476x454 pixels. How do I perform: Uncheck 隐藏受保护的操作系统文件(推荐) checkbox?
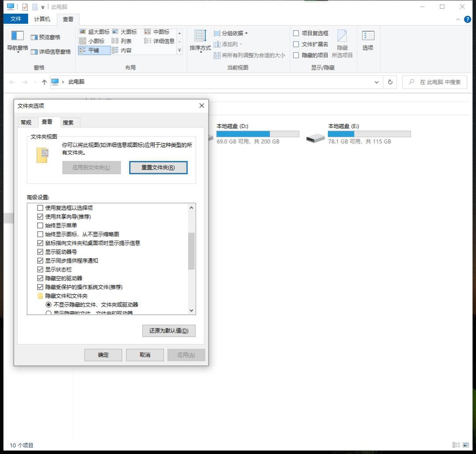[x=40, y=287]
